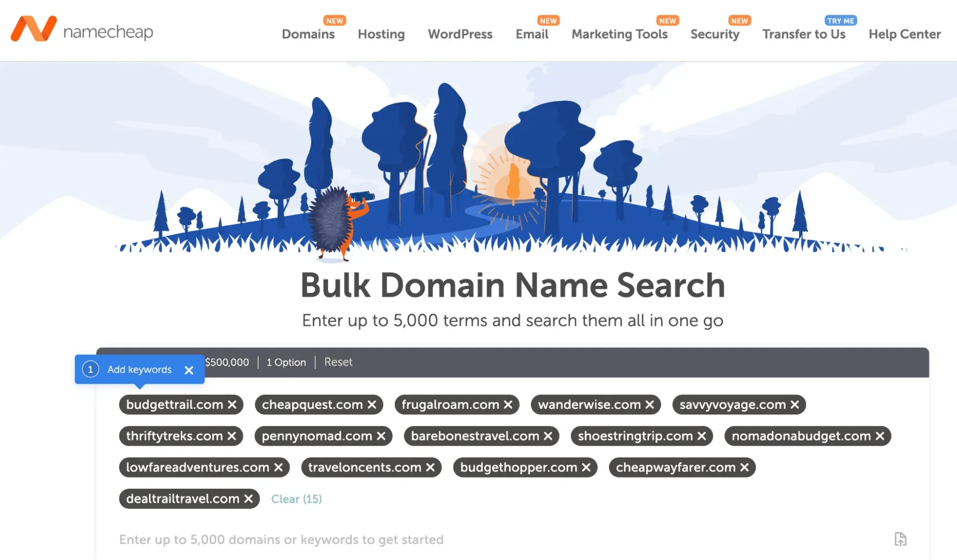This screenshot has width=957, height=560.
Task: Dismiss the Add keywords tooltip via its X
Action: pyautogui.click(x=189, y=370)
